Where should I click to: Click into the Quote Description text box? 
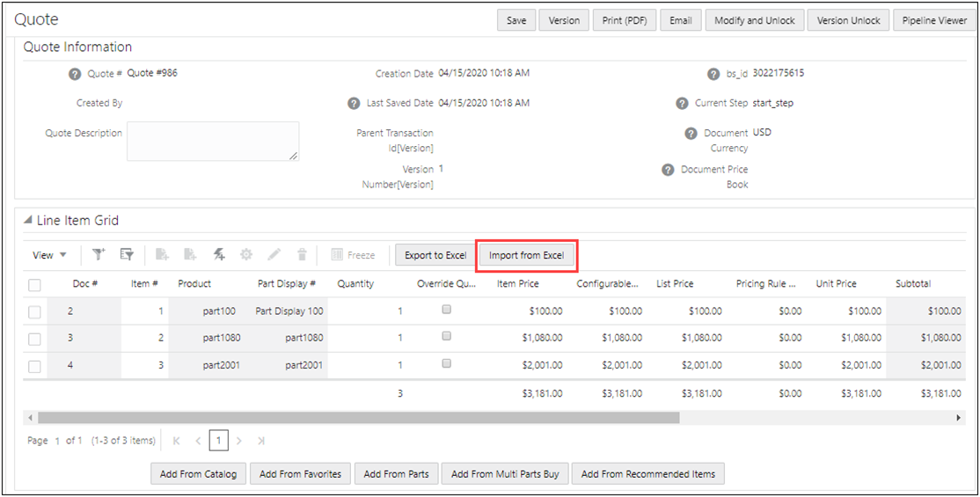(212, 141)
